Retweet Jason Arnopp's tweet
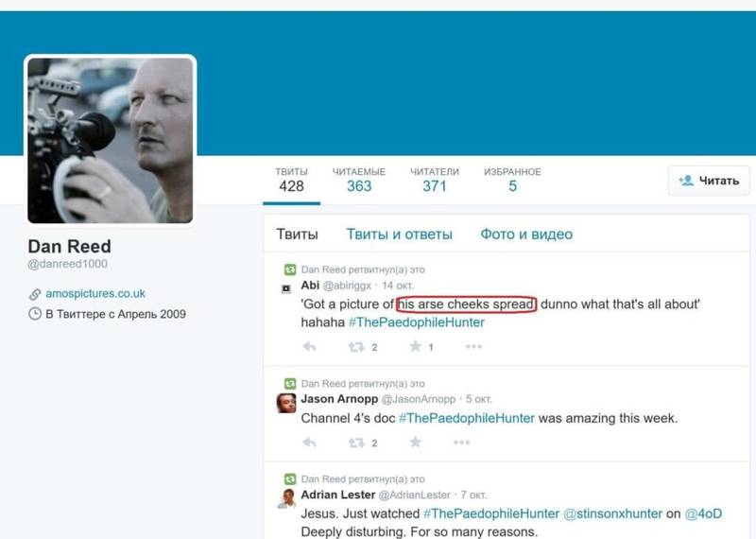The height and width of the screenshot is (539, 756). 356,442
